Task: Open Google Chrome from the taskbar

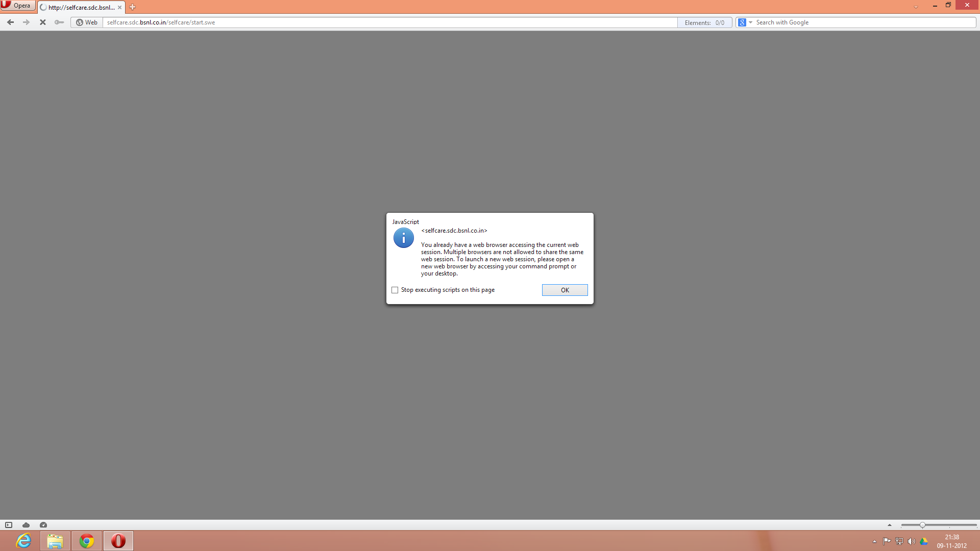Action: [87, 541]
